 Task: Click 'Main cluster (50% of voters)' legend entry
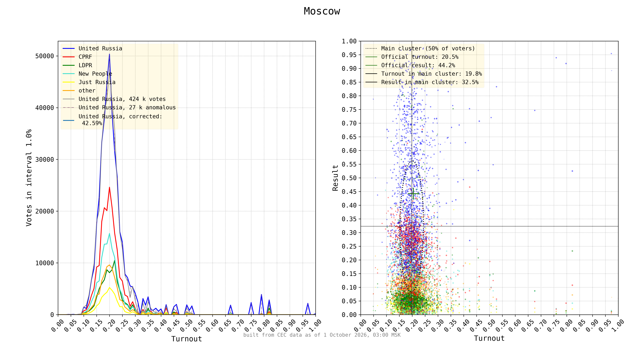click(x=428, y=49)
